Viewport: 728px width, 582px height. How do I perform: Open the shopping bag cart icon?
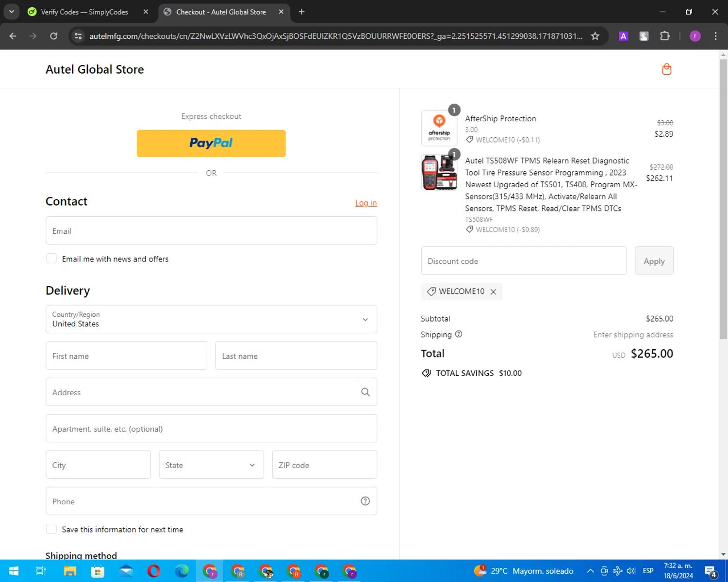pyautogui.click(x=666, y=69)
